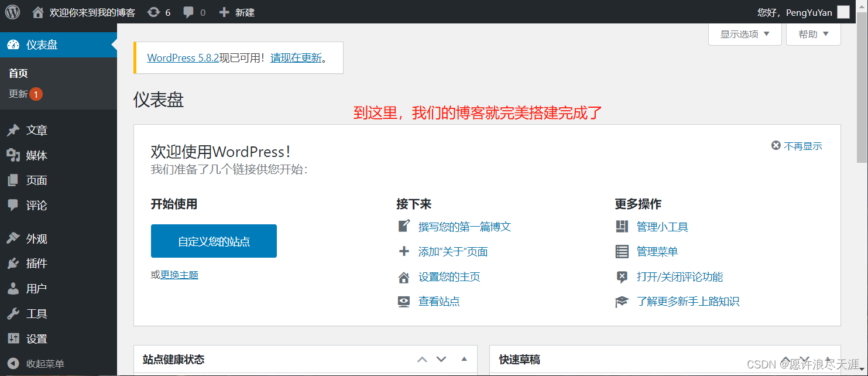The width and height of the screenshot is (868, 376).
Task: Click the 用户 user icon
Action: point(13,289)
